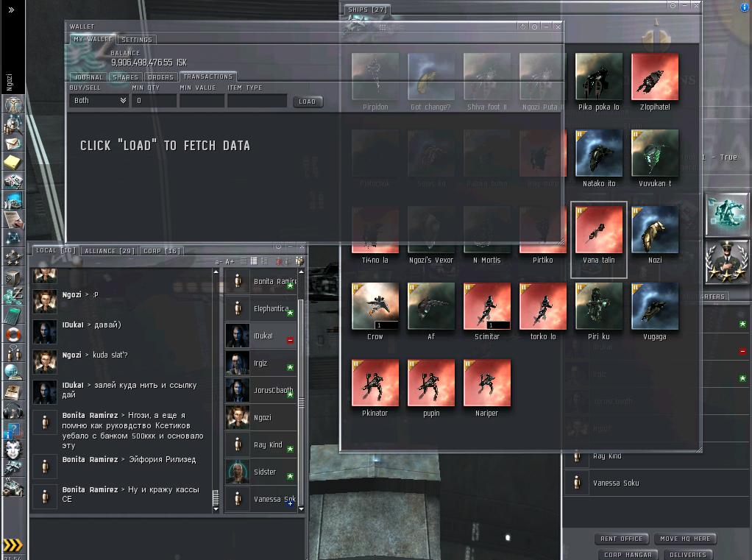Image resolution: width=752 pixels, height=560 pixels.
Task: Open the yellow Notepad icon
Action: [x=13, y=162]
